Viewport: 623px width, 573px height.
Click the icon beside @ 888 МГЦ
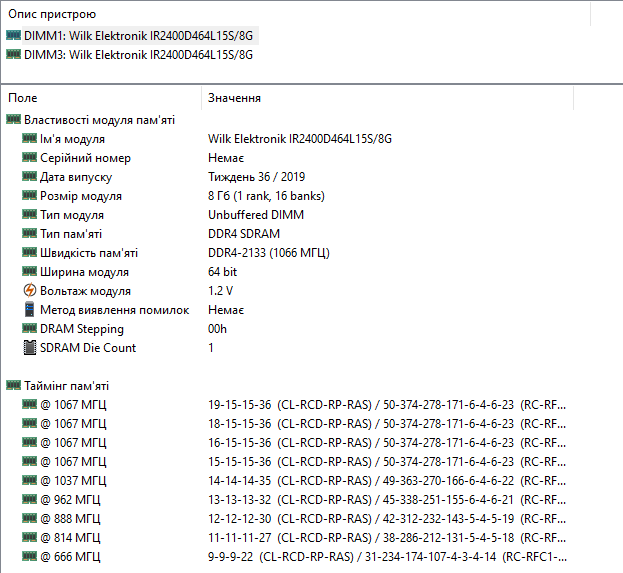(x=29, y=519)
